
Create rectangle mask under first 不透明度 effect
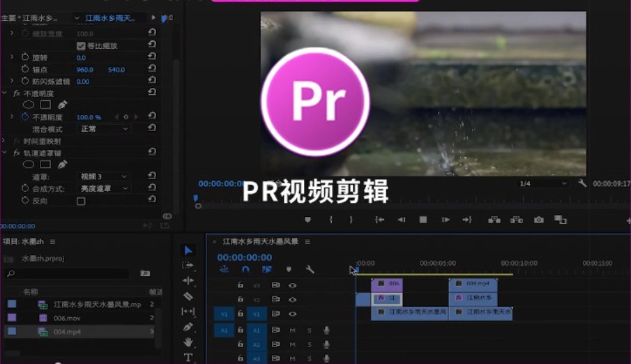click(x=45, y=105)
